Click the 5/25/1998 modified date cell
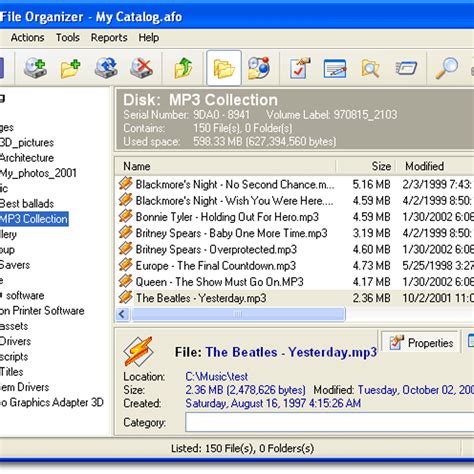Viewport: 474px width, 474px height. [438, 266]
